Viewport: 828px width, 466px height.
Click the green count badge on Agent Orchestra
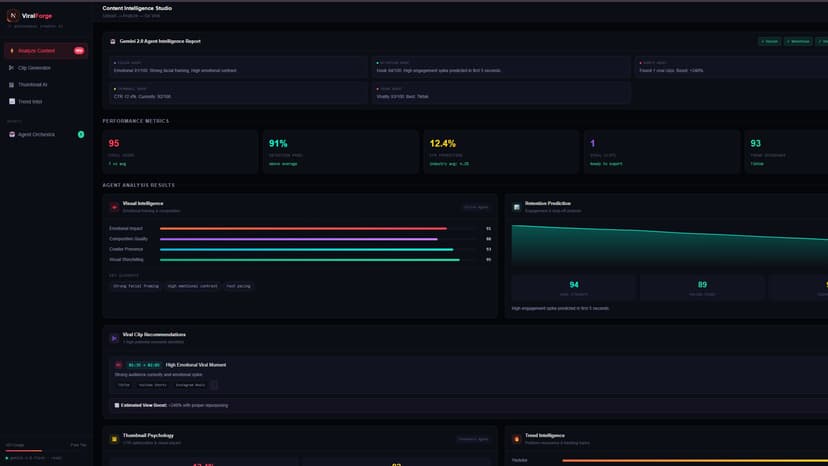coord(81,135)
